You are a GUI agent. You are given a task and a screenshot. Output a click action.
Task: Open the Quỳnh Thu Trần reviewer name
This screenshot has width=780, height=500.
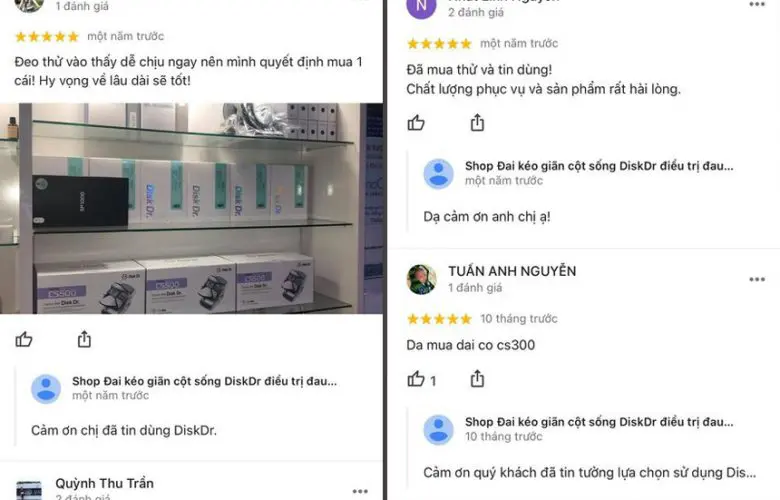[x=104, y=483]
